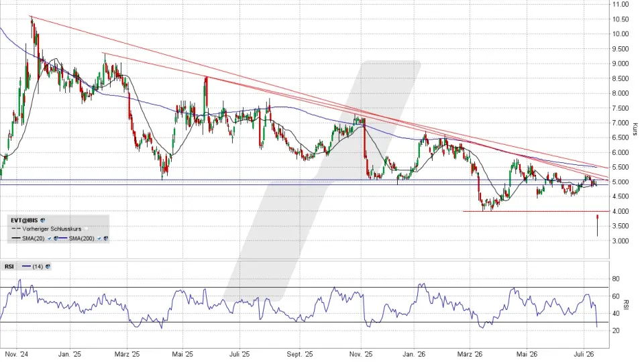Click the 4.000 price axis value
This screenshot has height=362, width=644.
(x=621, y=211)
